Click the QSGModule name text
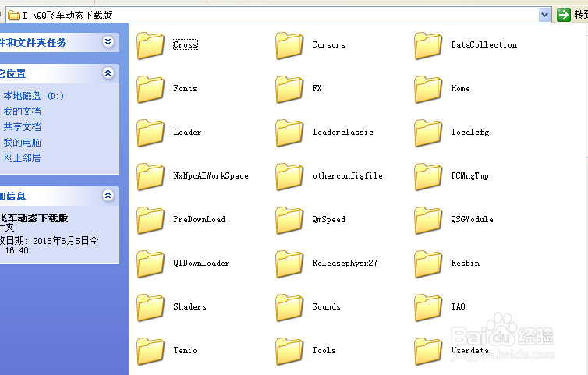The width and height of the screenshot is (588, 375). [x=472, y=219]
